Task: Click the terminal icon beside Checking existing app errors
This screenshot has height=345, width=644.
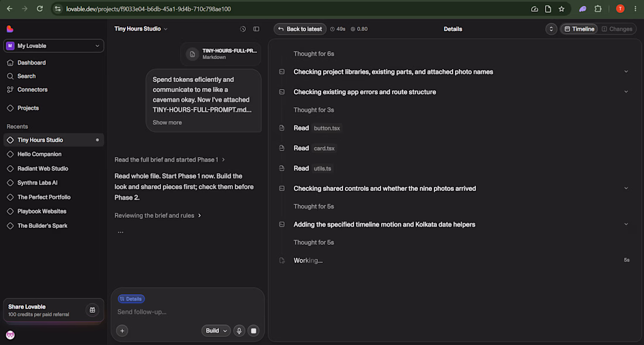Action: coord(282,92)
